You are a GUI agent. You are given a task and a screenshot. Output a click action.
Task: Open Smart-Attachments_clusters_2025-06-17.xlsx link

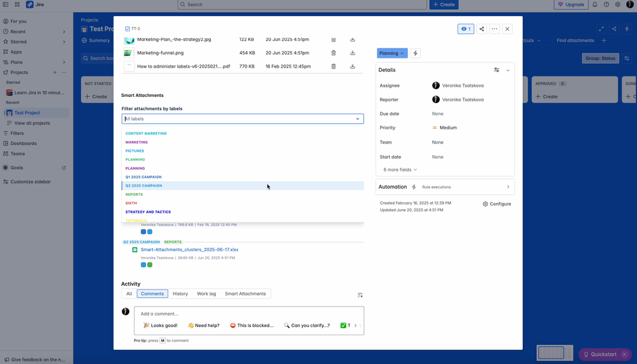[189, 250]
